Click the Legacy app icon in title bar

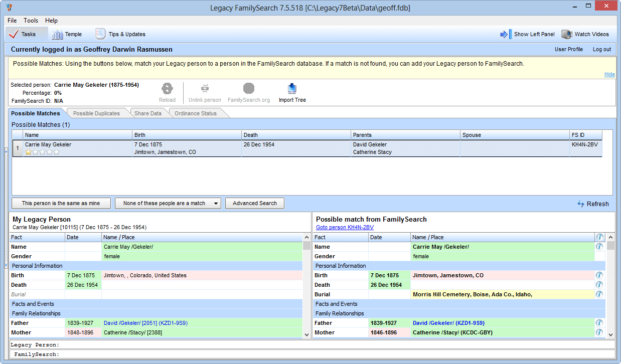click(x=10, y=8)
